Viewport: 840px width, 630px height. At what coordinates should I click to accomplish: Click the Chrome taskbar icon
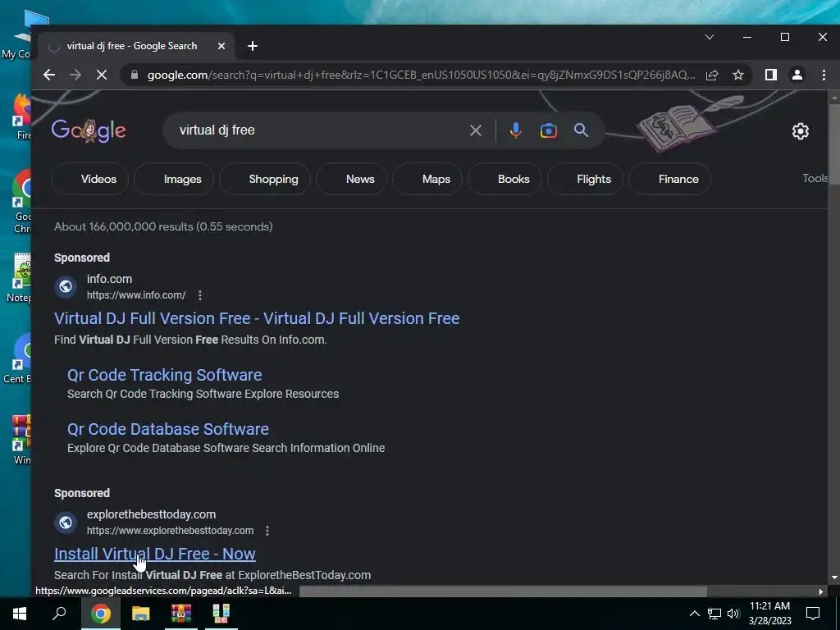[x=100, y=614]
